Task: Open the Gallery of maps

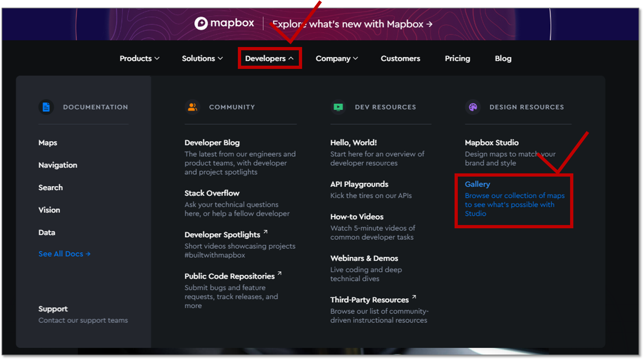Action: [x=478, y=184]
